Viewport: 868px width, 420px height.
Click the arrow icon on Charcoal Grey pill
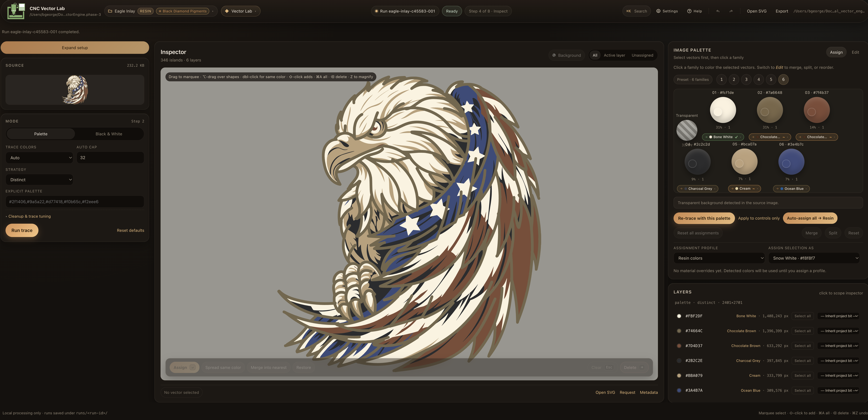(x=681, y=189)
